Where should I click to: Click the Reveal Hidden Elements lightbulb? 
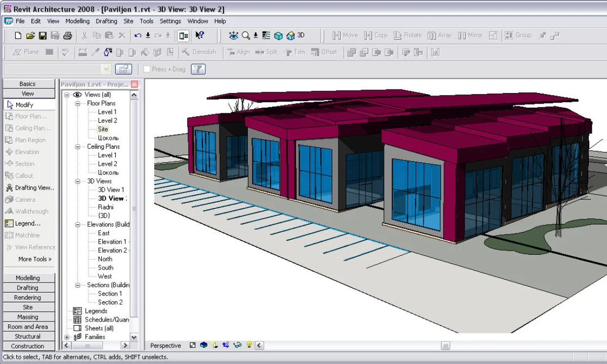[x=249, y=345]
